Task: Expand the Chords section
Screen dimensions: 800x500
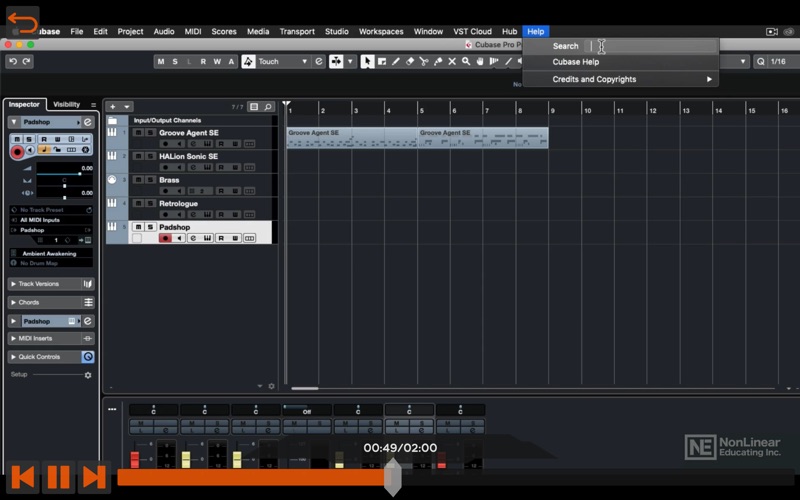Action: tap(13, 303)
